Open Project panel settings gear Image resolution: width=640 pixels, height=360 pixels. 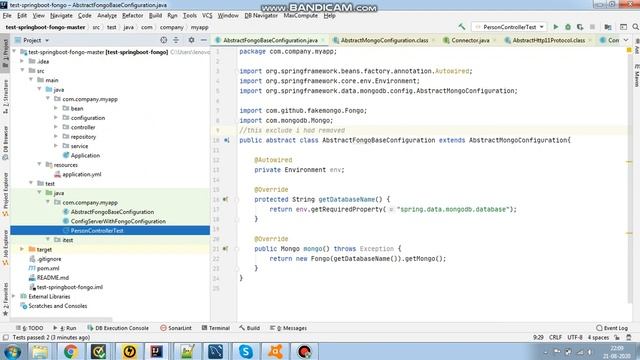point(191,40)
